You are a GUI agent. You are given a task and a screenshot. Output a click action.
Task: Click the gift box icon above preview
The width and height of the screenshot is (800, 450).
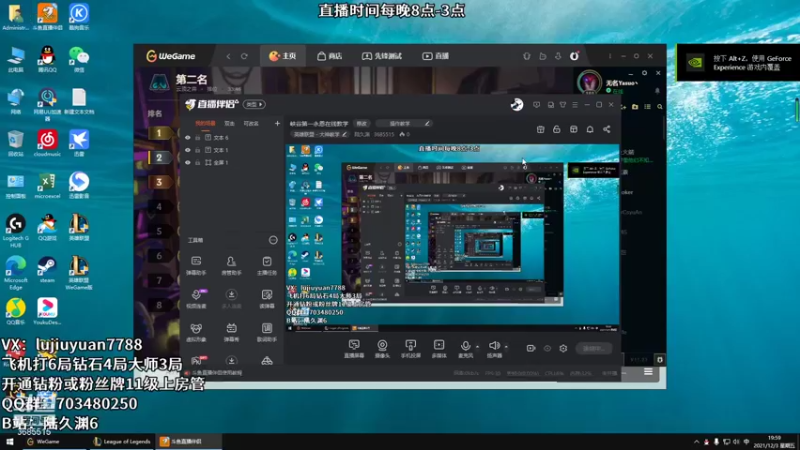(x=540, y=130)
